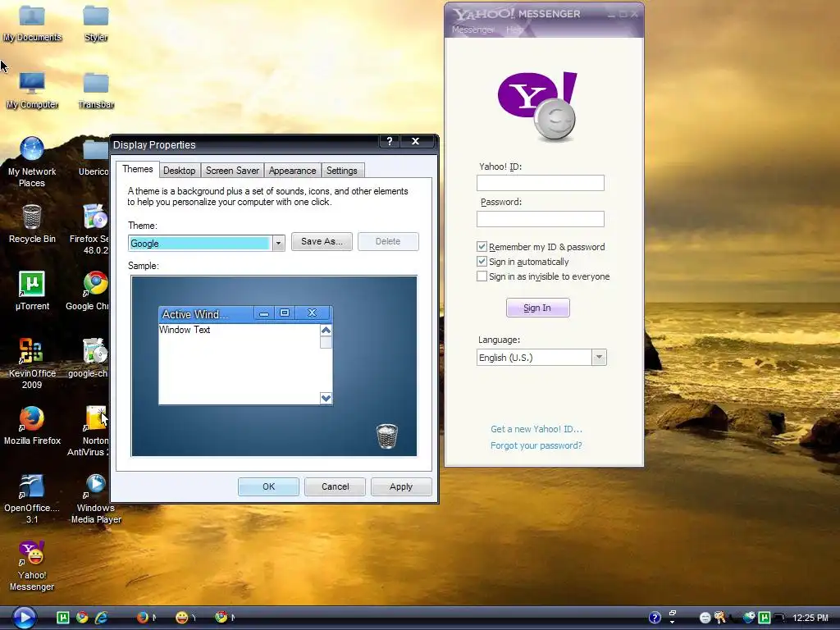The height and width of the screenshot is (630, 840).
Task: Open the KevinOffice 2009 shortcut
Action: click(x=32, y=363)
